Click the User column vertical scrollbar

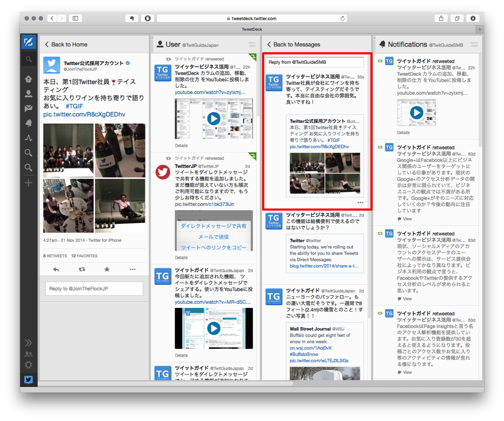(x=258, y=85)
